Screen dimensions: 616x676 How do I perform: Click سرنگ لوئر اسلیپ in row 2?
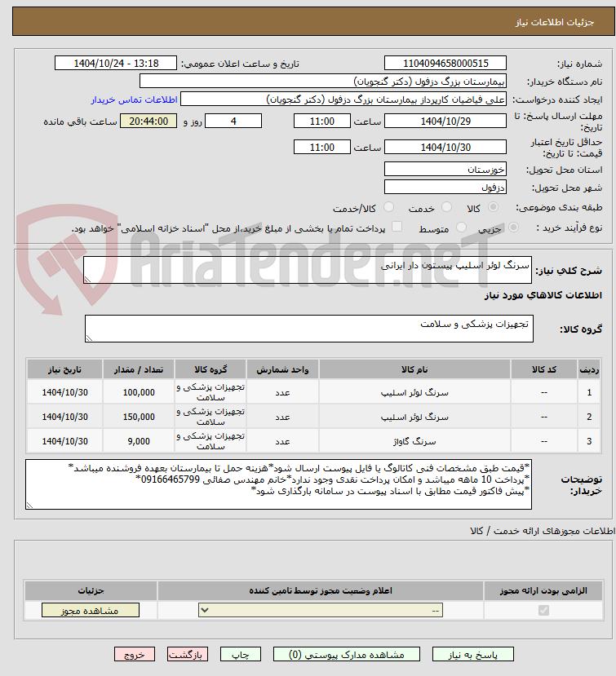(414, 417)
